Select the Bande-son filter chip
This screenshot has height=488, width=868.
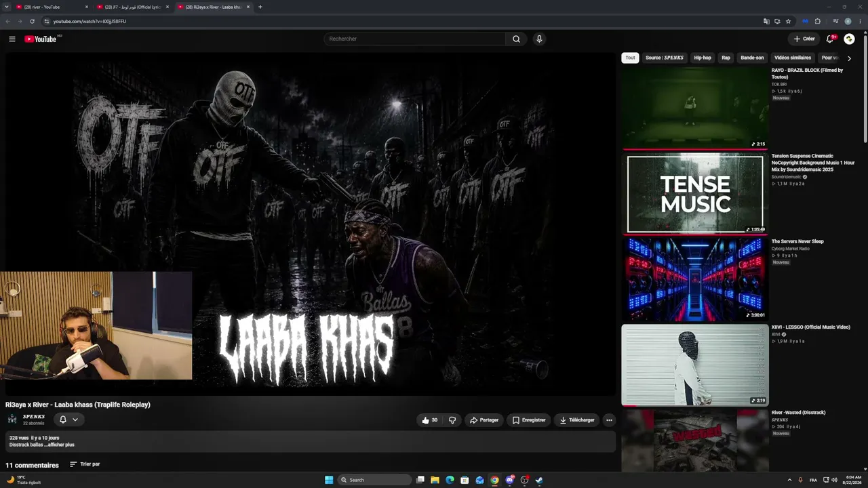tap(752, 58)
